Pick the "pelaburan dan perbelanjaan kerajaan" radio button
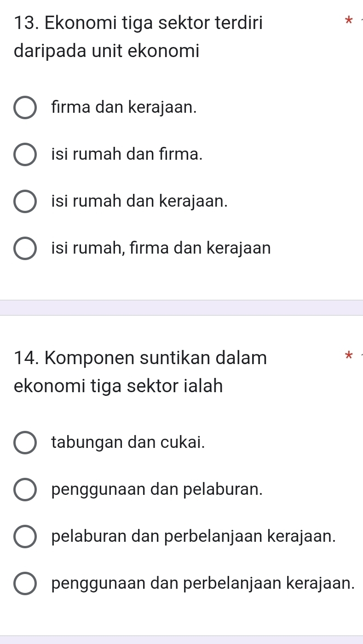 (x=25, y=537)
